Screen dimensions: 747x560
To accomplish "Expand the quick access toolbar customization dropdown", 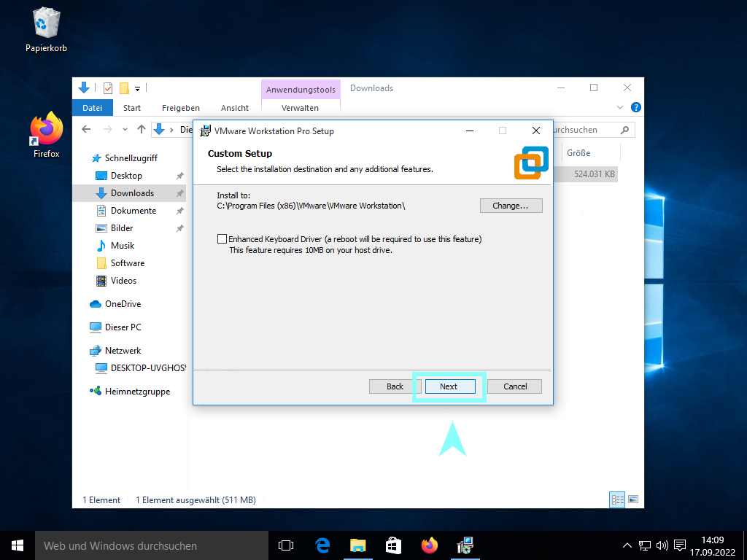I will pyautogui.click(x=137, y=88).
